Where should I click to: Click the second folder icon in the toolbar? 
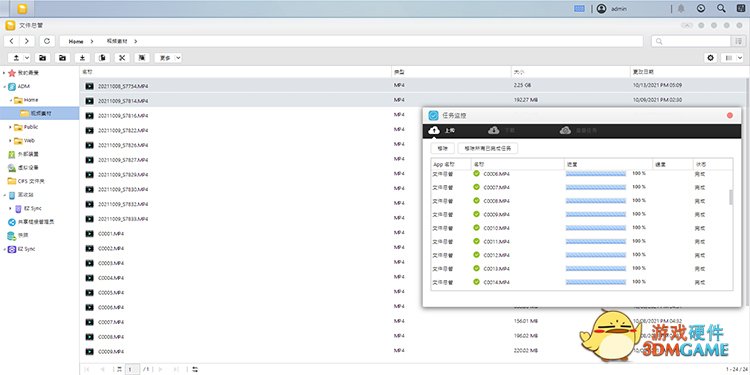tap(62, 58)
